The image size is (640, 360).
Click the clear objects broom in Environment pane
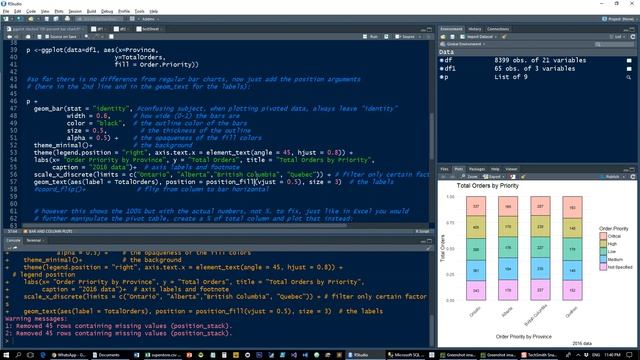click(504, 37)
